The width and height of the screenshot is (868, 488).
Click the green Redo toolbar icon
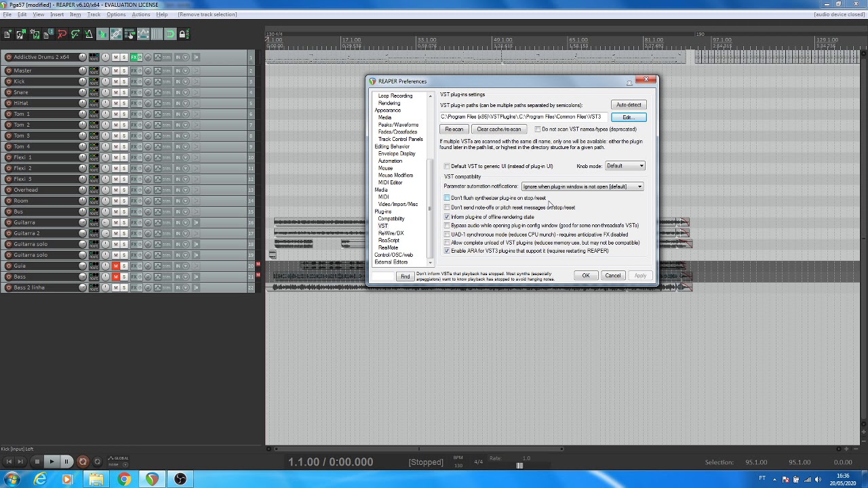75,34
